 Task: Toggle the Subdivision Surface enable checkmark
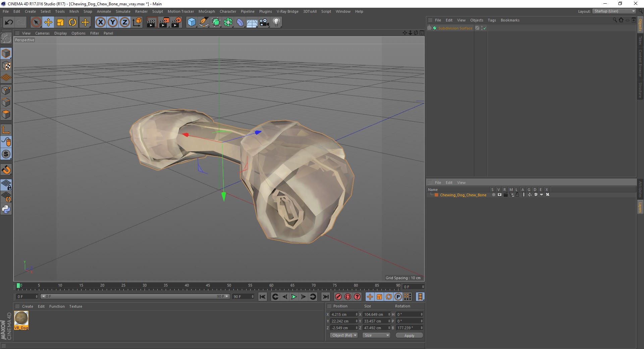[485, 28]
